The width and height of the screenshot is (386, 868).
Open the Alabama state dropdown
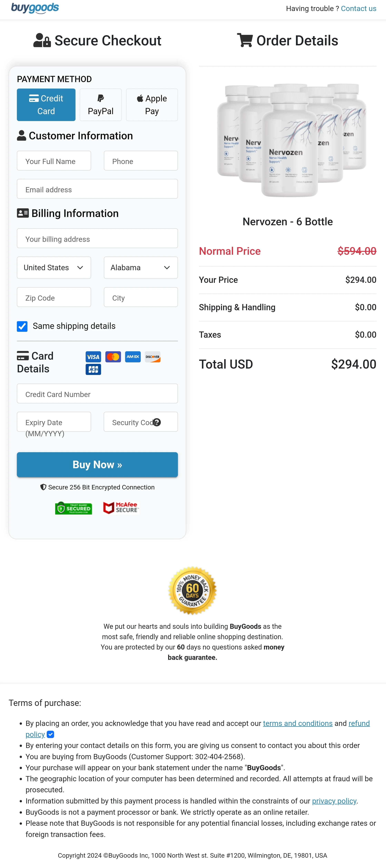click(x=141, y=267)
